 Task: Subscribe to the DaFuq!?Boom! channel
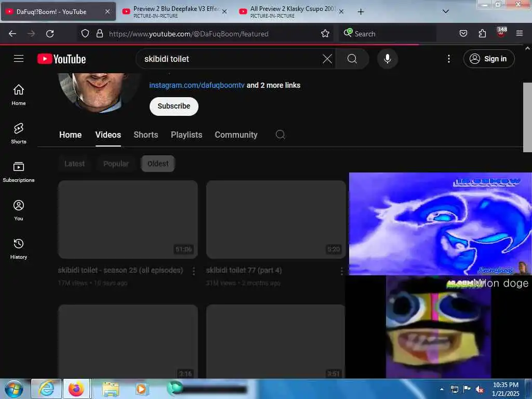174,106
